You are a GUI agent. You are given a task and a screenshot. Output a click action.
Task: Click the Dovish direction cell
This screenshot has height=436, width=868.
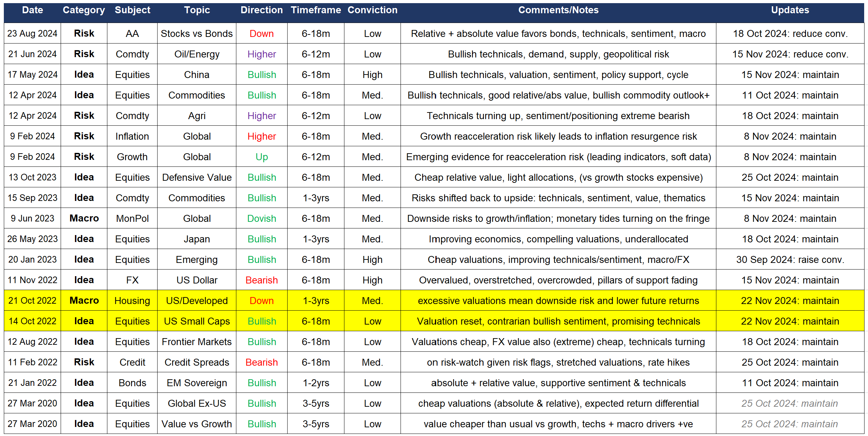point(261,219)
